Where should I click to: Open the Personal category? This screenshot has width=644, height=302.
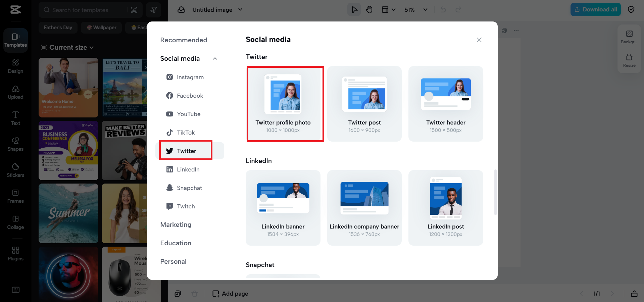(x=173, y=261)
